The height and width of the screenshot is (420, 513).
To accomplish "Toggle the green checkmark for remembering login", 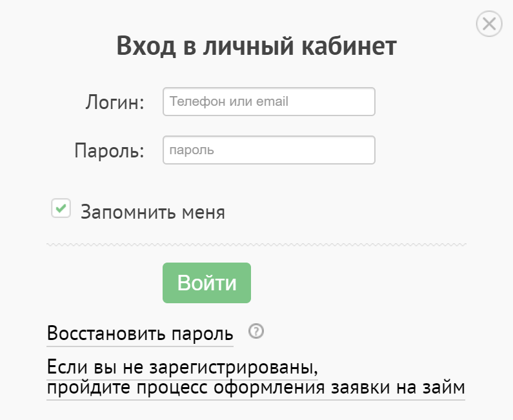I will coord(61,208).
